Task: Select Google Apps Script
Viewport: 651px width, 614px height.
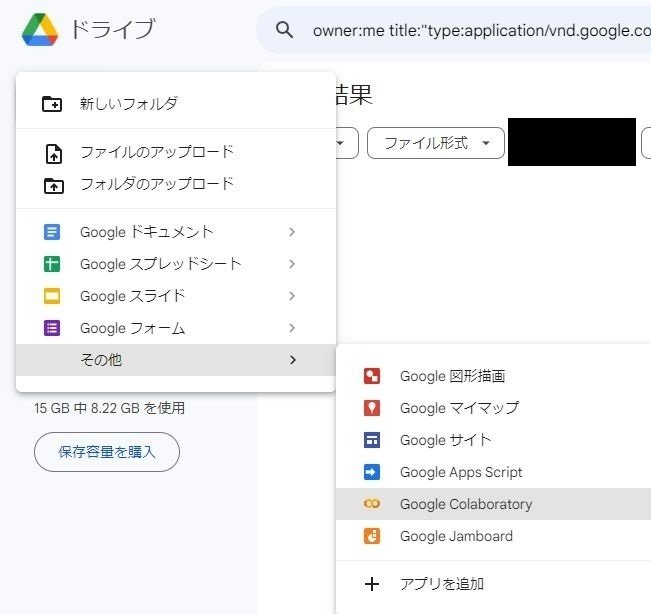Action: point(493,472)
